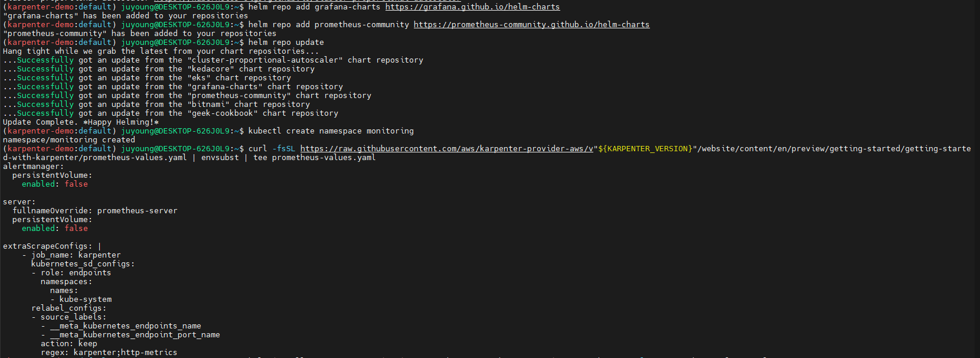980x358 pixels.
Task: Click the 'bitnami' chart repository name
Action: 208,105
